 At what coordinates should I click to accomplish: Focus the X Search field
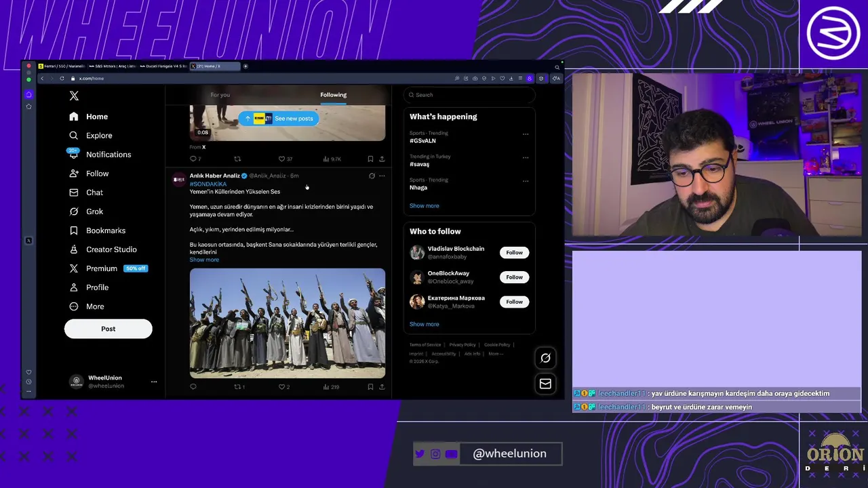pyautogui.click(x=469, y=95)
